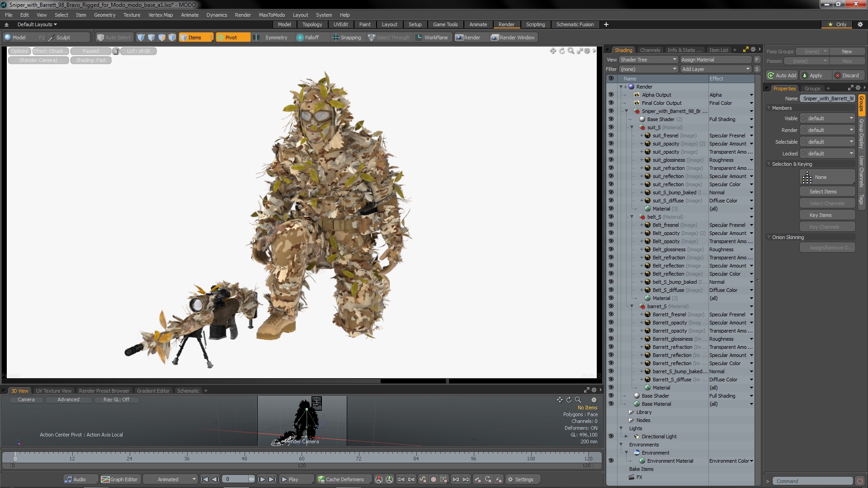Screen dimensions: 868x488
Task: Toggle Snapping in the toolbar
Action: point(346,38)
